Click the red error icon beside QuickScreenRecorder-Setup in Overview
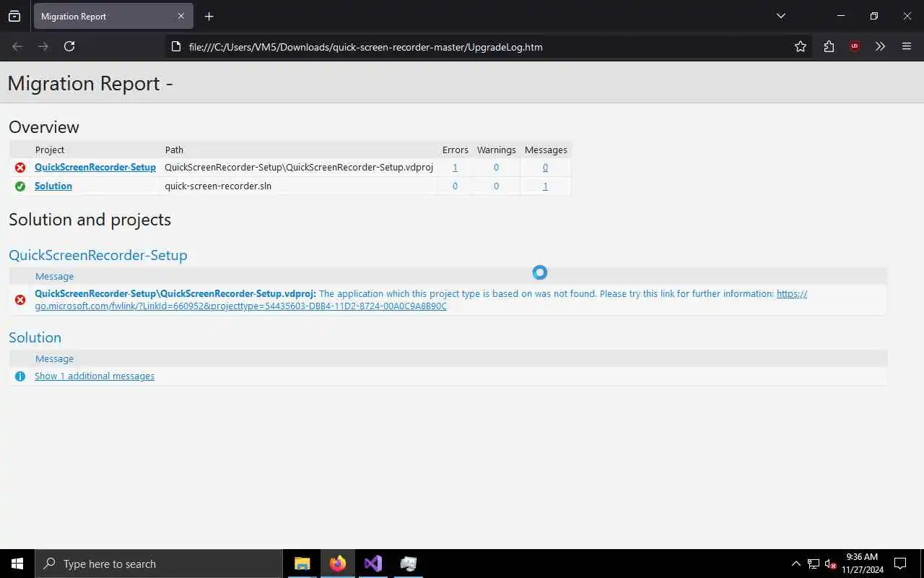924x578 pixels. point(20,168)
